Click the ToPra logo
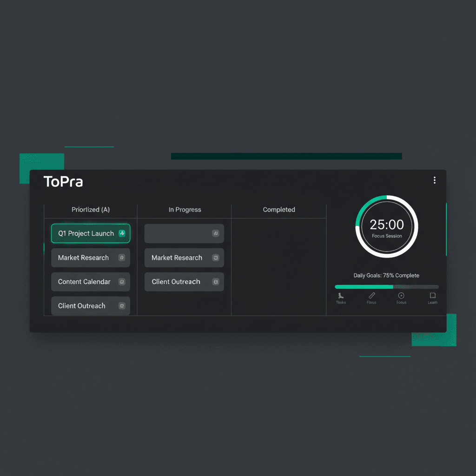 [x=63, y=182]
